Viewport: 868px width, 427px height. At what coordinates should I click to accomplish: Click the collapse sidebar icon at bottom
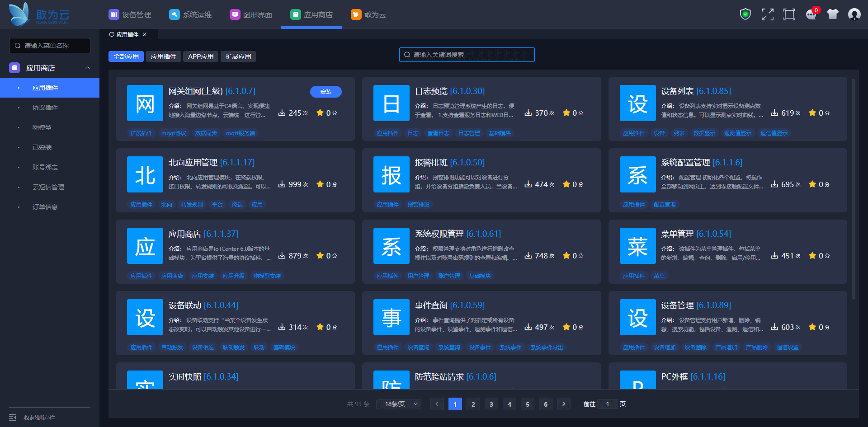pos(13,418)
